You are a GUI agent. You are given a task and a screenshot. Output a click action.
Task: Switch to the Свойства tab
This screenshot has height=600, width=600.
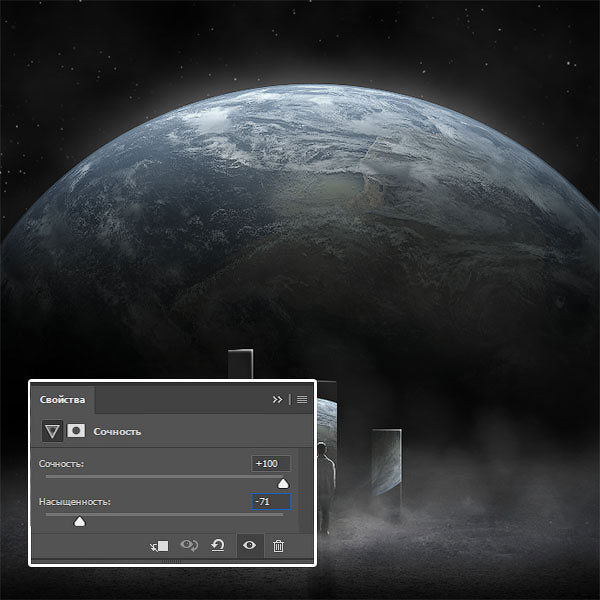pyautogui.click(x=62, y=400)
